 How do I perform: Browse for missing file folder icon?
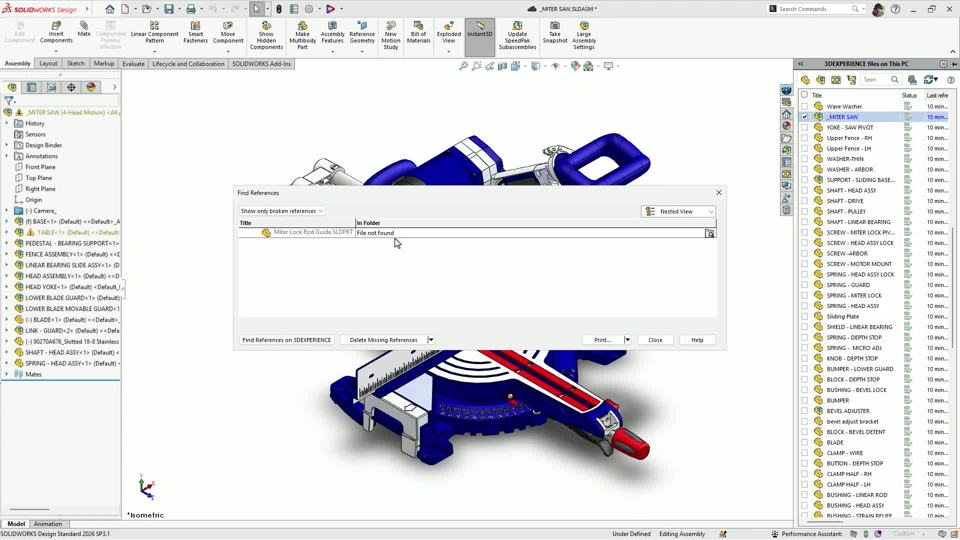[710, 233]
